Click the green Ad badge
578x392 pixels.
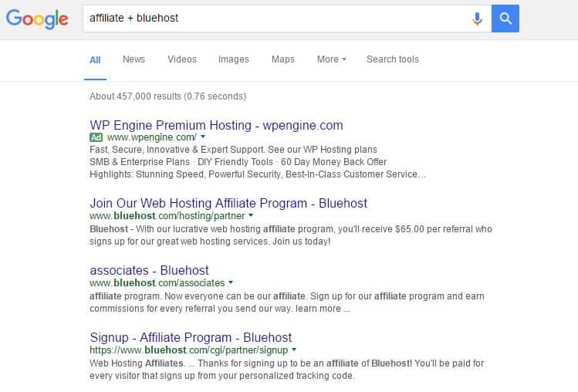click(96, 137)
